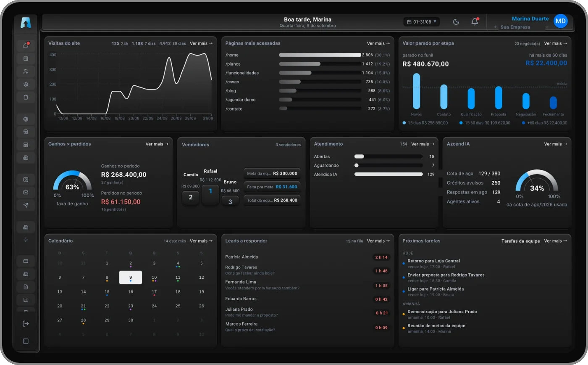Click Ver mais in Azcend IA panel

pos(556,144)
